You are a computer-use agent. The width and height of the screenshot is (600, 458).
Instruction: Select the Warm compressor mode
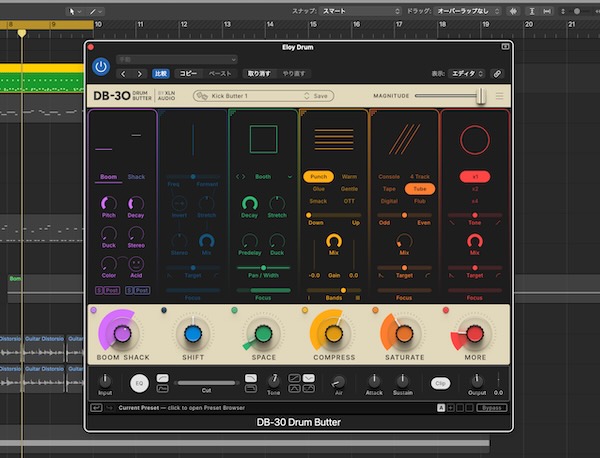click(349, 177)
